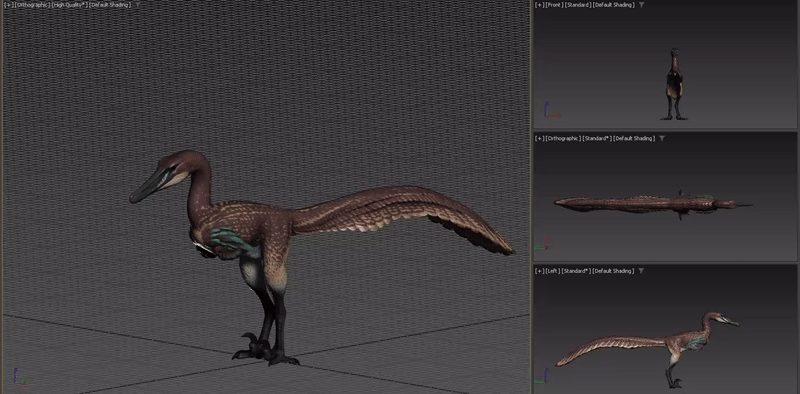The height and width of the screenshot is (394, 800).
Task: Expand the [+] menu in the Left viewport
Action: [539, 271]
